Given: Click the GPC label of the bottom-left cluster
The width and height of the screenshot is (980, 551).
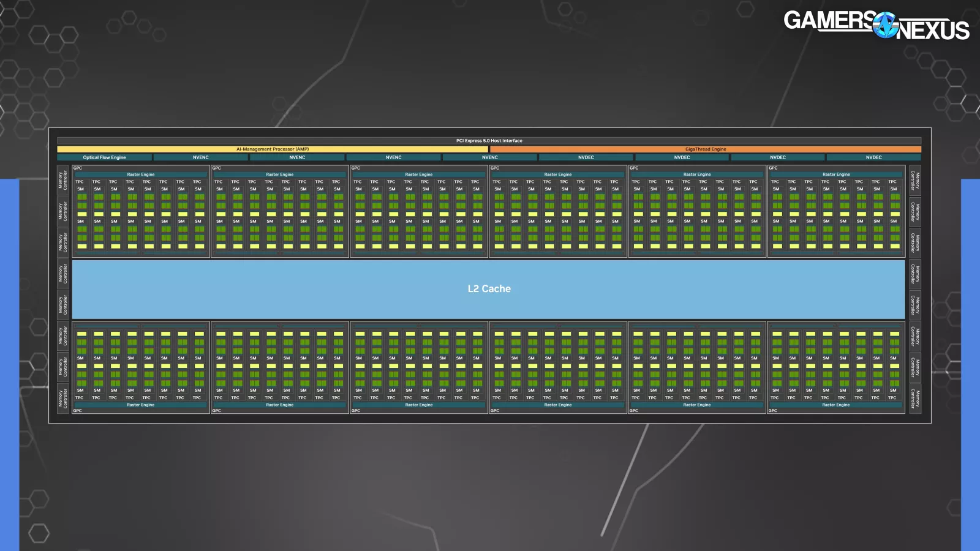Looking at the screenshot, I should click(78, 411).
